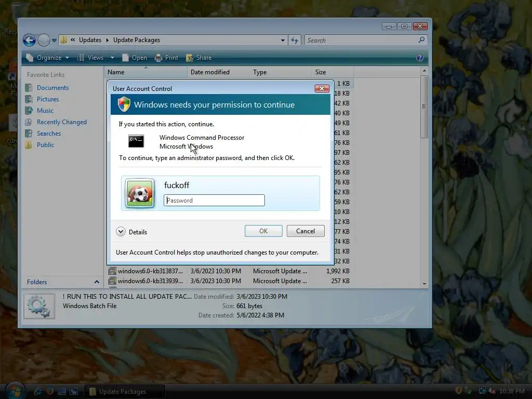Click Open in the Explorer toolbar
This screenshot has height=399, width=532.
tap(135, 58)
